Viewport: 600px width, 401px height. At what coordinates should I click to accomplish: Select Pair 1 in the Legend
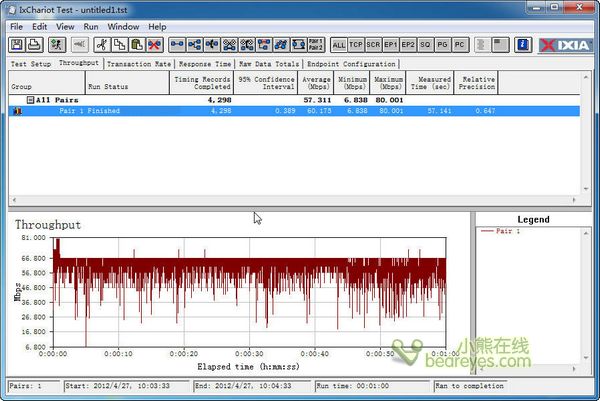pos(501,231)
